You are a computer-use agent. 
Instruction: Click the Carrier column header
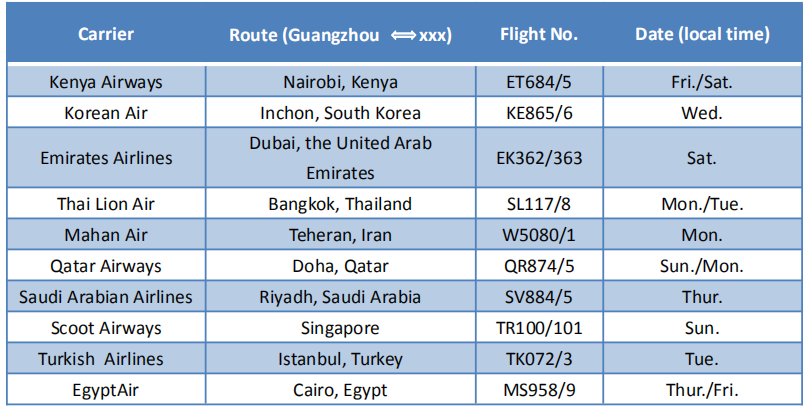[106, 34]
